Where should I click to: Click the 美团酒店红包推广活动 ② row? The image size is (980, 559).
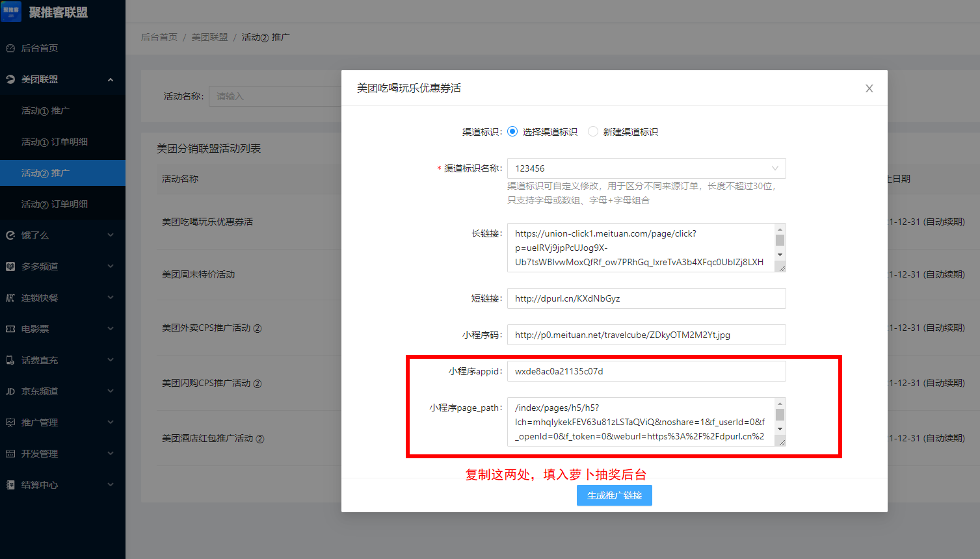(213, 438)
